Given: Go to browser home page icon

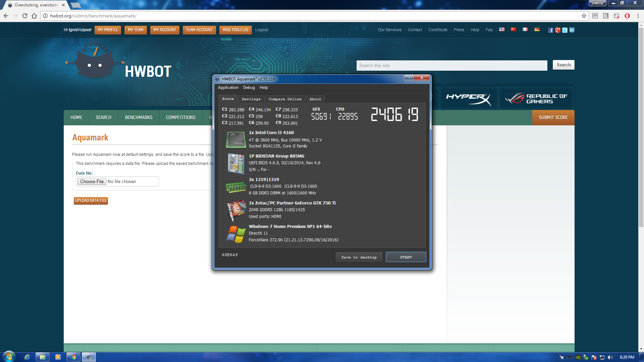Looking at the screenshot, I should point(34,16).
